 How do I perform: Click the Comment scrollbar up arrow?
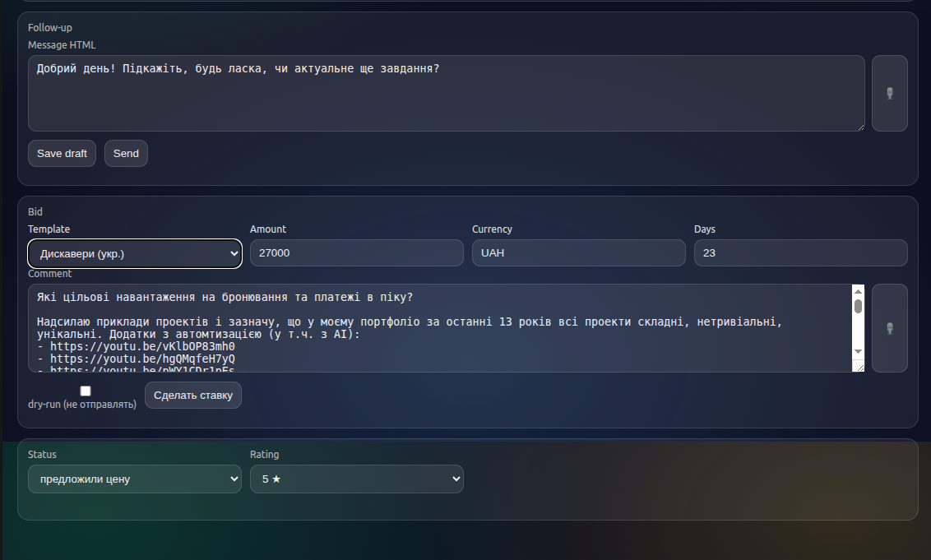pos(858,291)
